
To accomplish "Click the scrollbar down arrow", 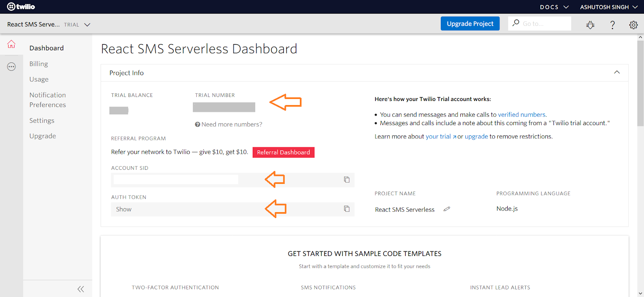I will [x=640, y=293].
